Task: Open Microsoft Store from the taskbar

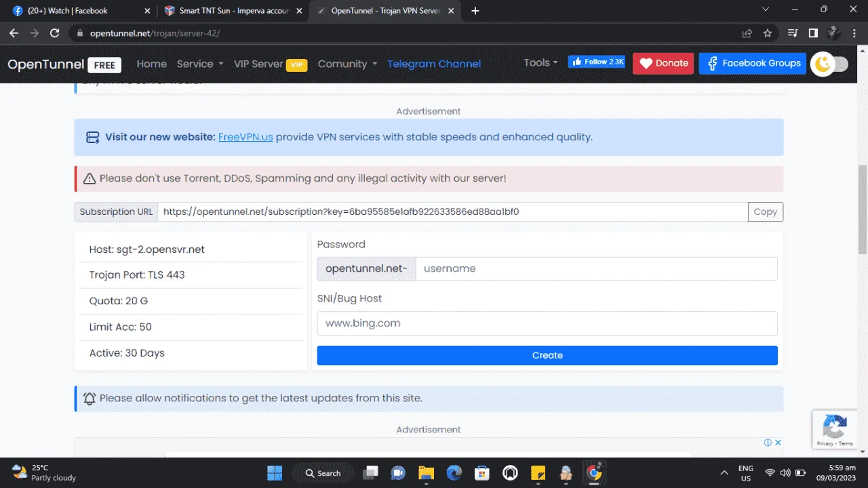Action: (482, 472)
